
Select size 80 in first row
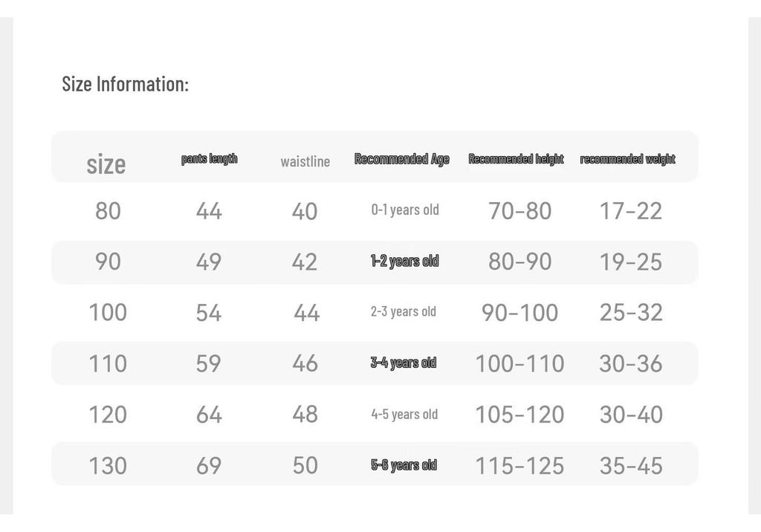point(108,211)
